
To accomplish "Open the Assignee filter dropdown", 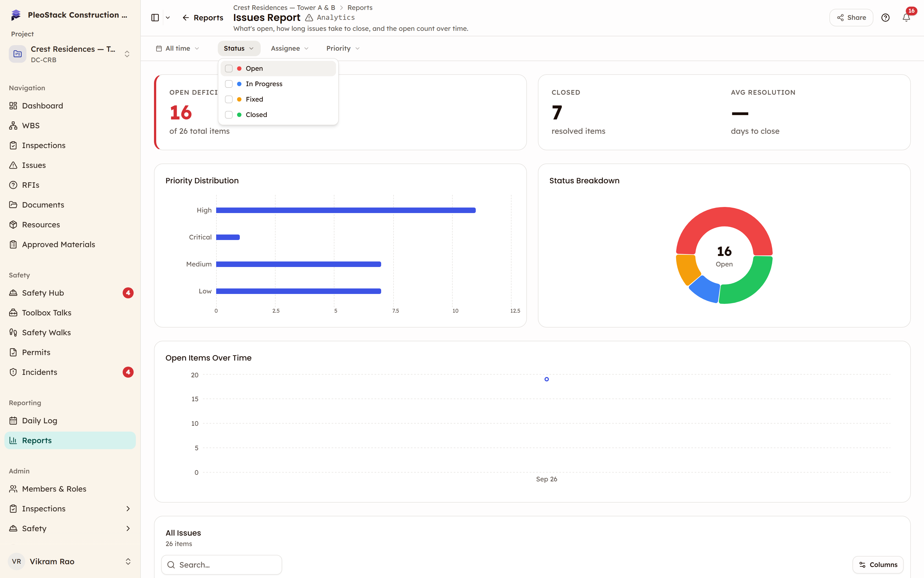I will 289,48.
